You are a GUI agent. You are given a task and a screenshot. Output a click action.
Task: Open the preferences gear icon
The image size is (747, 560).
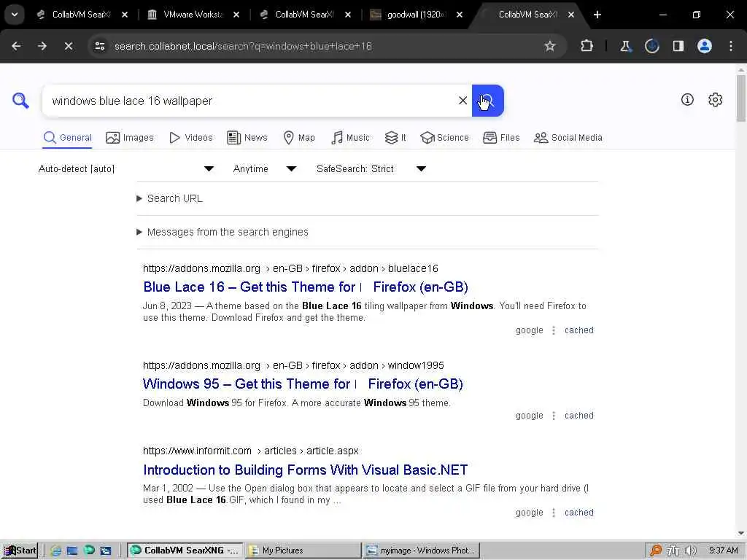[715, 99]
